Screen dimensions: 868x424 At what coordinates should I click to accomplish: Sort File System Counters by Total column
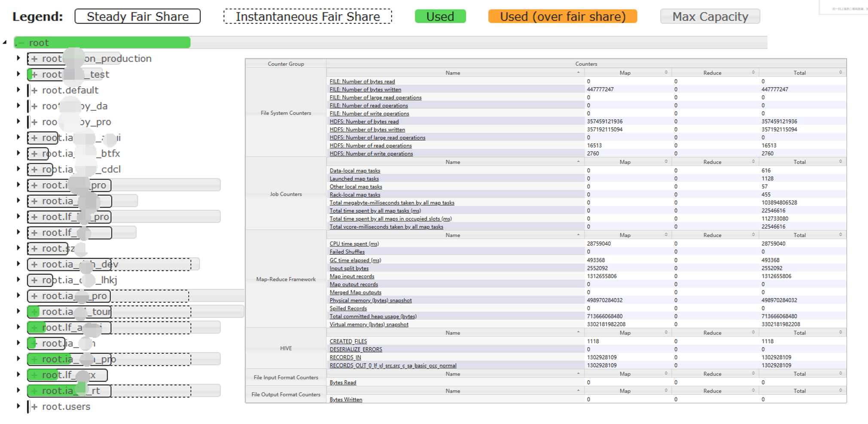802,73
